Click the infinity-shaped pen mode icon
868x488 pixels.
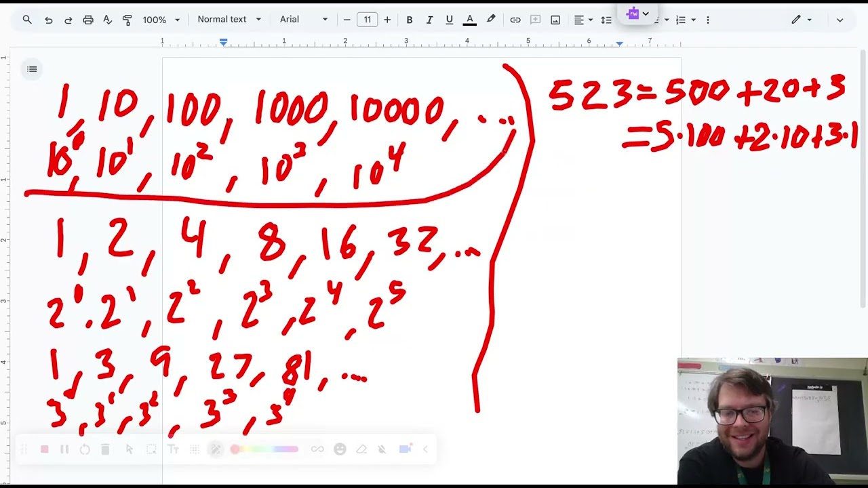pyautogui.click(x=317, y=449)
